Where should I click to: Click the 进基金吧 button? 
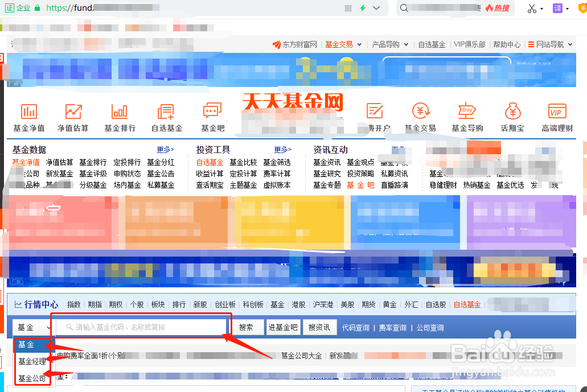coord(283,327)
